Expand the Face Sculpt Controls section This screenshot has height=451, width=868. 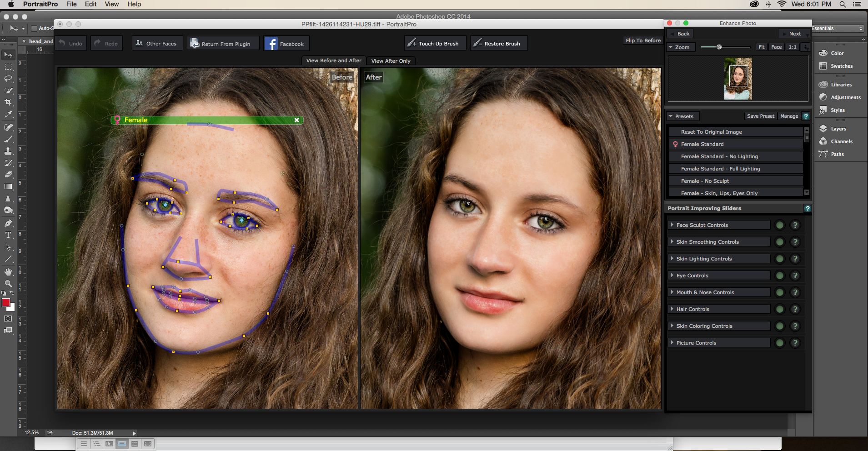click(x=719, y=225)
